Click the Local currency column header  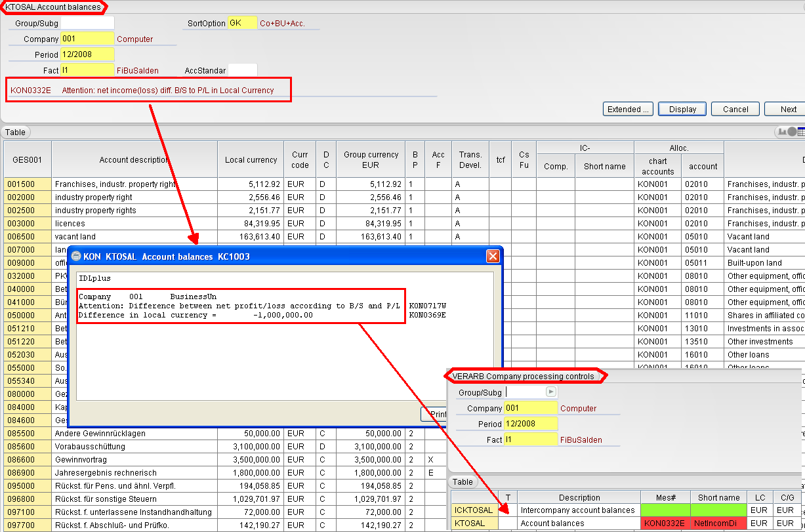(251, 159)
